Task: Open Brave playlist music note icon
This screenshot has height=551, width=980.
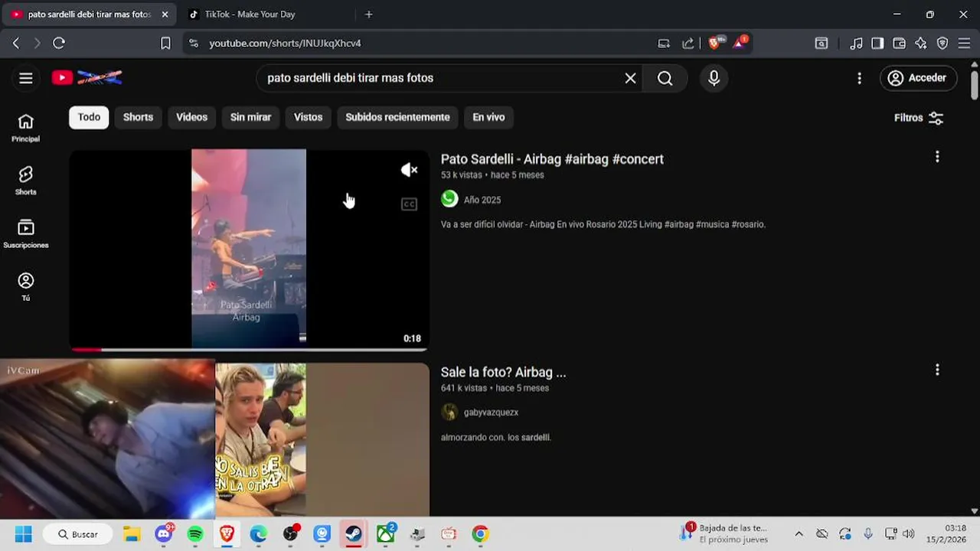Action: tap(857, 44)
